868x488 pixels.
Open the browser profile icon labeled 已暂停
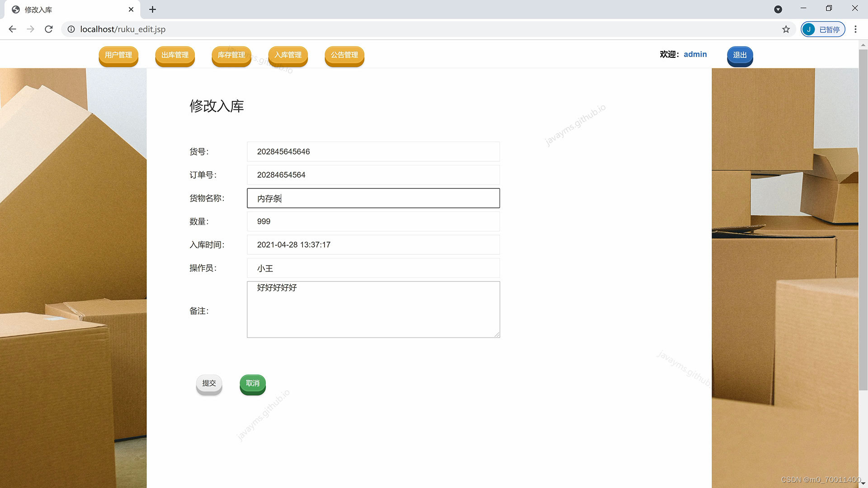[822, 29]
